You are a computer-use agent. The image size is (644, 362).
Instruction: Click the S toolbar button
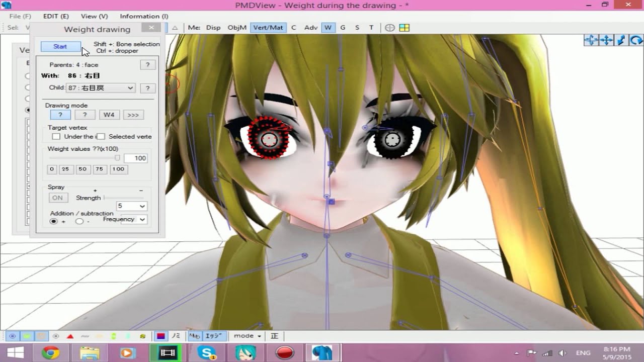point(357,28)
